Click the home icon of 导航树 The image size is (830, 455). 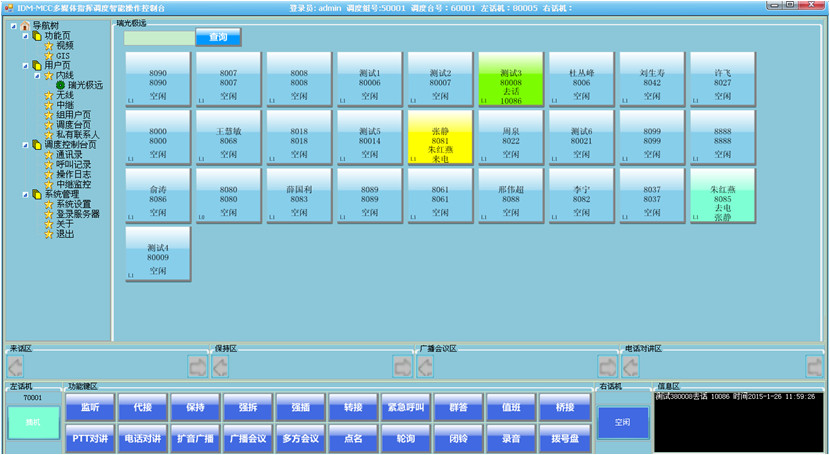coord(23,25)
